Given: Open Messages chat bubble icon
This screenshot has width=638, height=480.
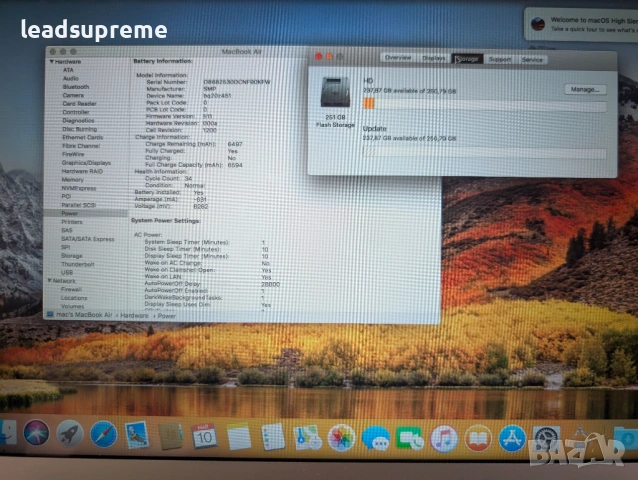Looking at the screenshot, I should 375,439.
